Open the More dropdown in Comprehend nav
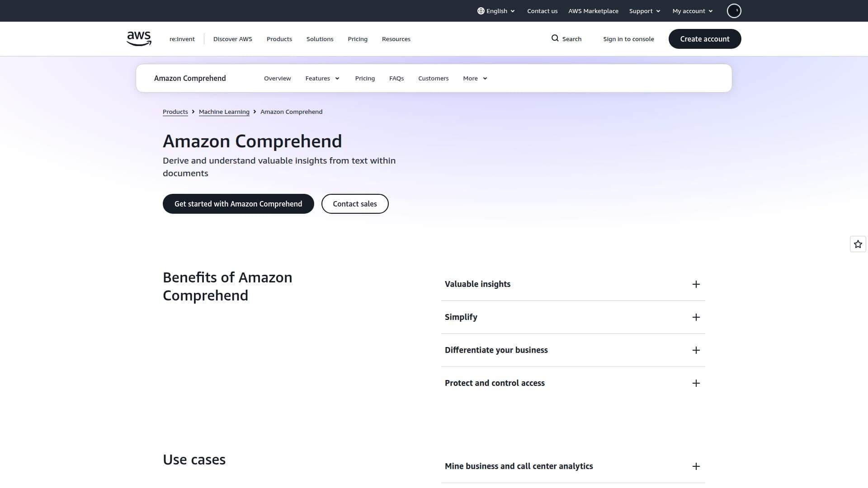The height and width of the screenshot is (488, 868). 475,78
